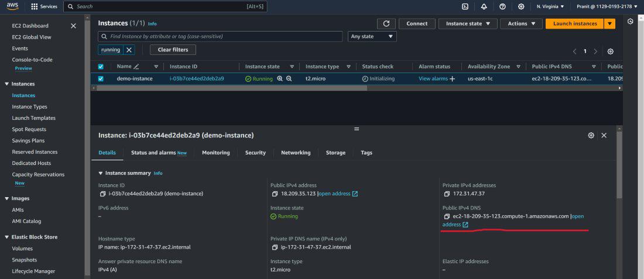Switch to the Tags tab
Image resolution: width=644 pixels, height=279 pixels.
(366, 153)
